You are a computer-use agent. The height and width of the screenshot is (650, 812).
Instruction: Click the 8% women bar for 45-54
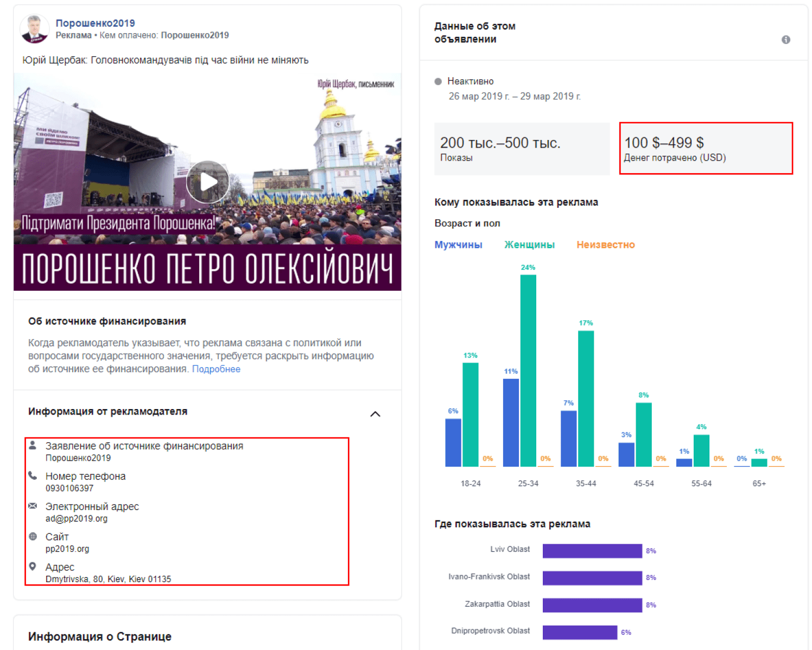point(644,435)
